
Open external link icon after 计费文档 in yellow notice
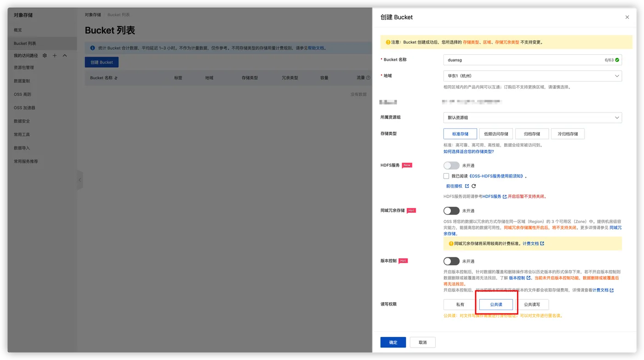(542, 244)
